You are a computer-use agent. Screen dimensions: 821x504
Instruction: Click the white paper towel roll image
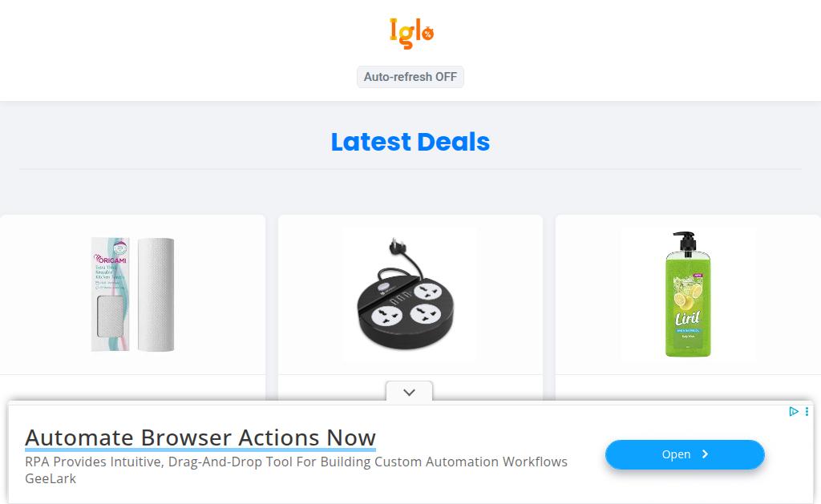(x=156, y=295)
